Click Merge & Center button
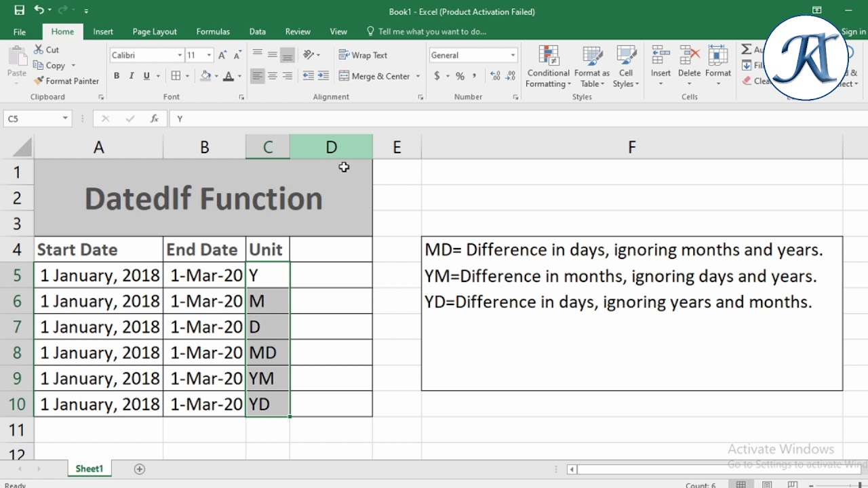The height and width of the screenshot is (488, 868). pos(374,76)
